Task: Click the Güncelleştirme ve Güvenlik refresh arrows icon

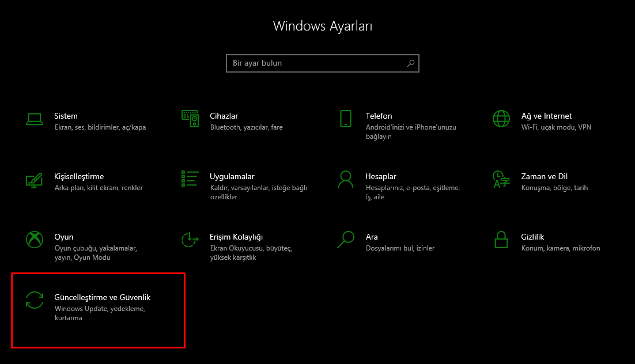Action: (35, 300)
